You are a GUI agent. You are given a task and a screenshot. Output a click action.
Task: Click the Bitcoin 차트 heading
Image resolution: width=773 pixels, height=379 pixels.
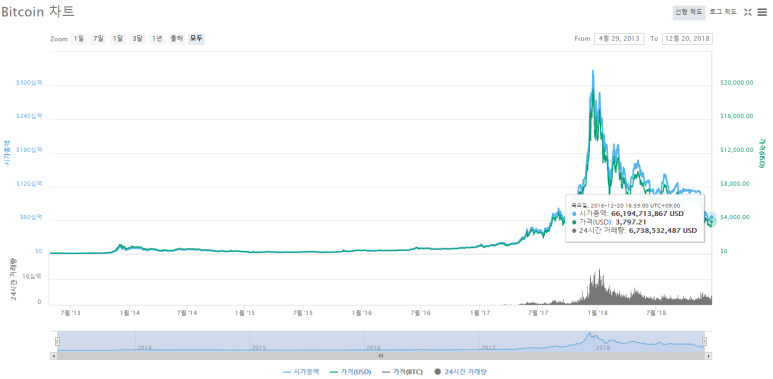click(38, 12)
